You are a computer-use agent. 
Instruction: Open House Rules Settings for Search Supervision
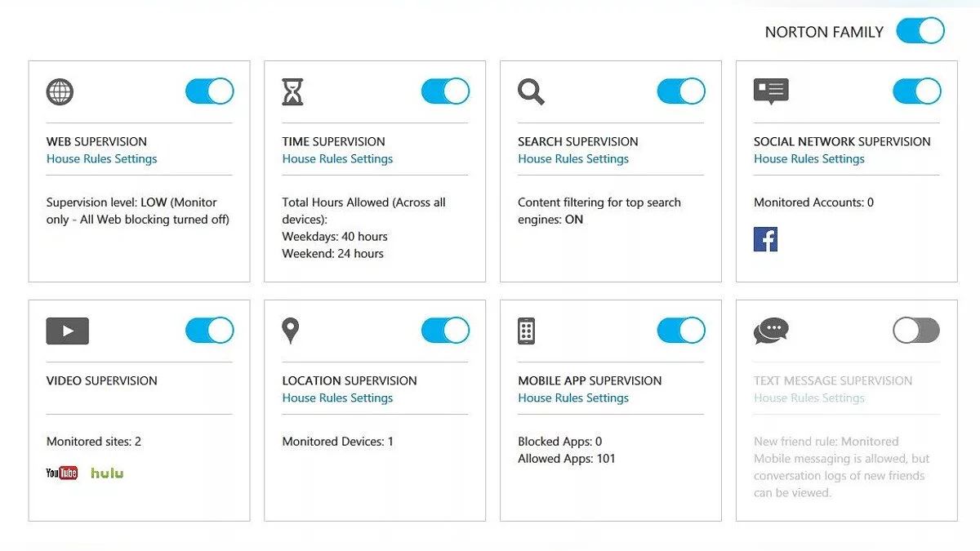click(x=573, y=159)
